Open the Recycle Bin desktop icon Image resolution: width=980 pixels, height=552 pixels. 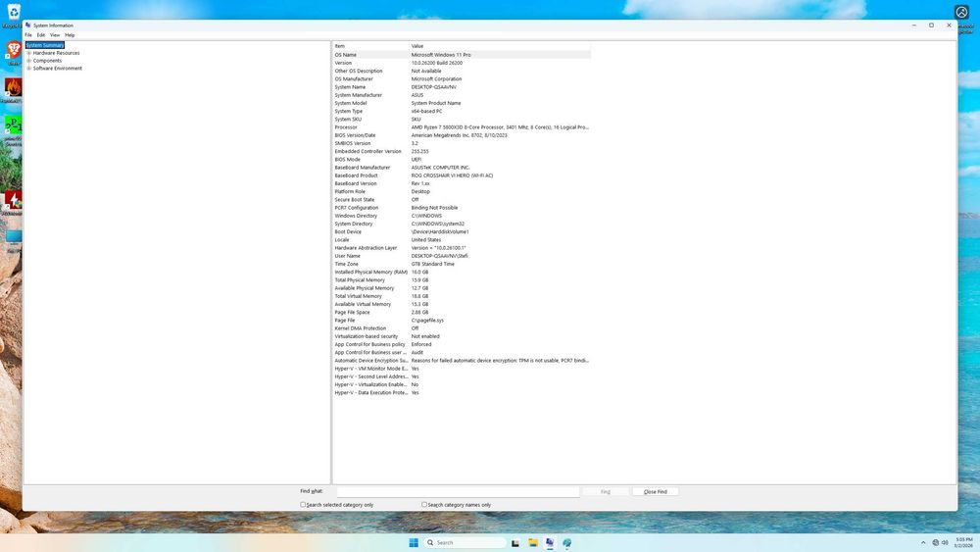coord(13,13)
